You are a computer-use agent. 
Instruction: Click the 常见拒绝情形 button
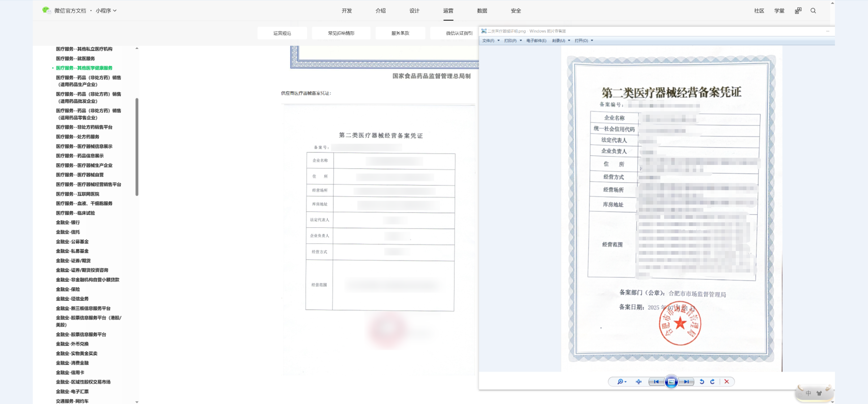coord(341,33)
